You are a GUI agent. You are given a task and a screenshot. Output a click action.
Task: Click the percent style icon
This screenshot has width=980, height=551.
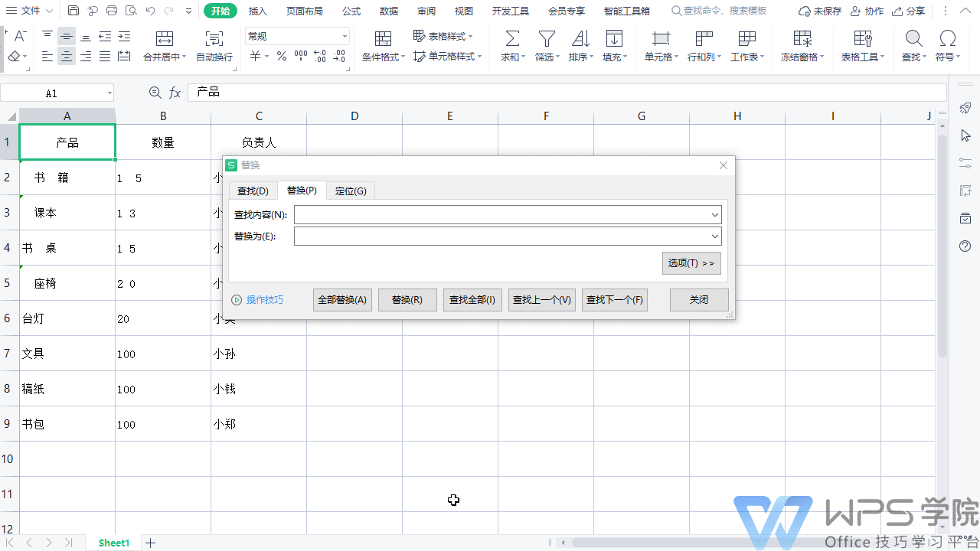point(282,57)
